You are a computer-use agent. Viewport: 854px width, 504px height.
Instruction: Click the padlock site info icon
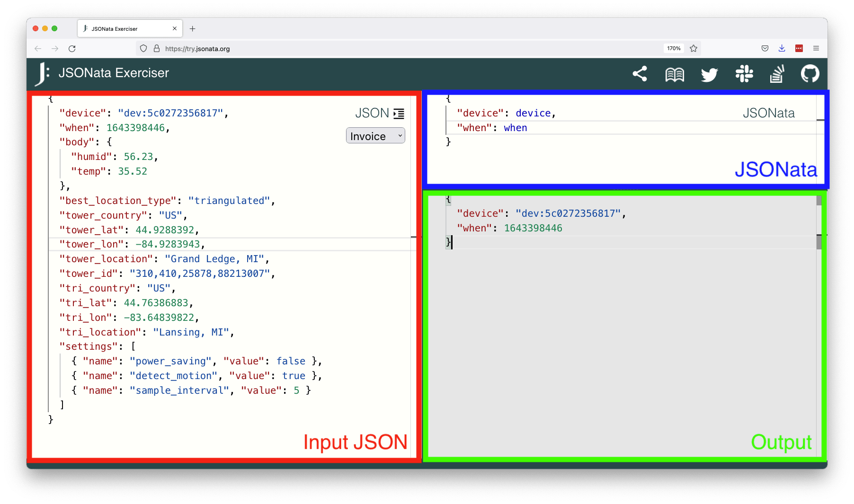point(157,48)
